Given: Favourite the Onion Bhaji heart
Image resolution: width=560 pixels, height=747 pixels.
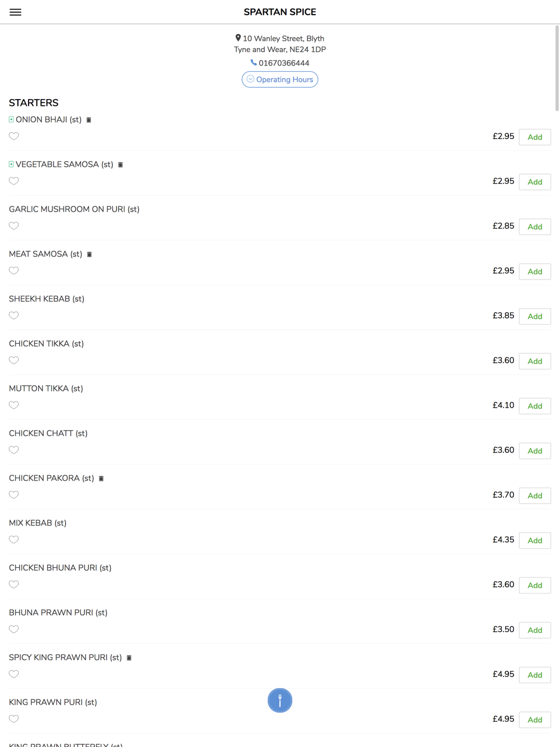Looking at the screenshot, I should point(14,136).
